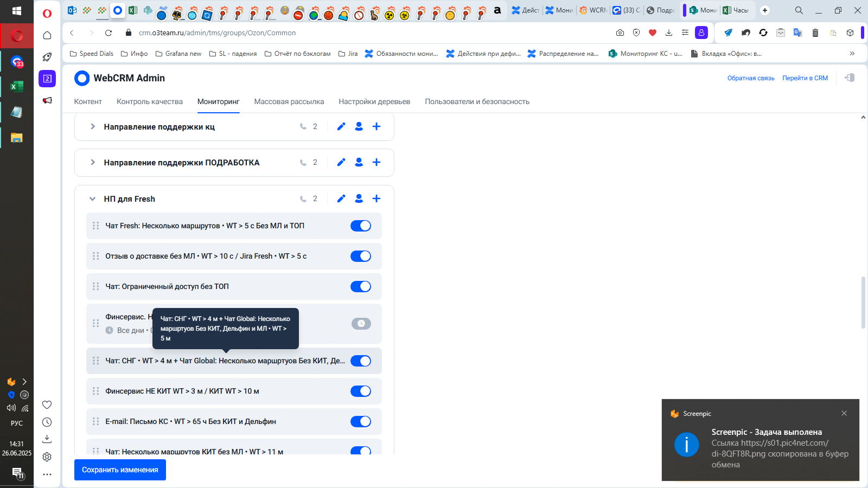Open a new browser tab
Image resolution: width=868 pixels, height=488 pixels.
(x=765, y=10)
